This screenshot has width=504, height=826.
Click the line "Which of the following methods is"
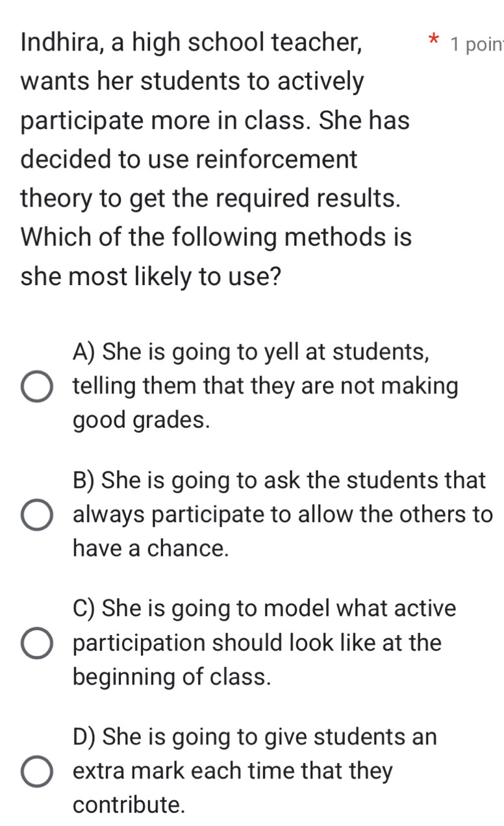216,237
